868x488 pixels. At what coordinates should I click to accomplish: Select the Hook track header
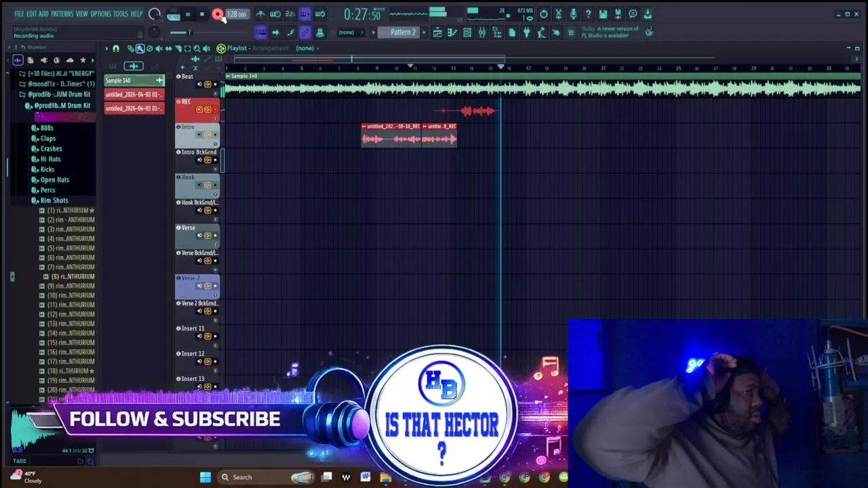[x=197, y=186]
